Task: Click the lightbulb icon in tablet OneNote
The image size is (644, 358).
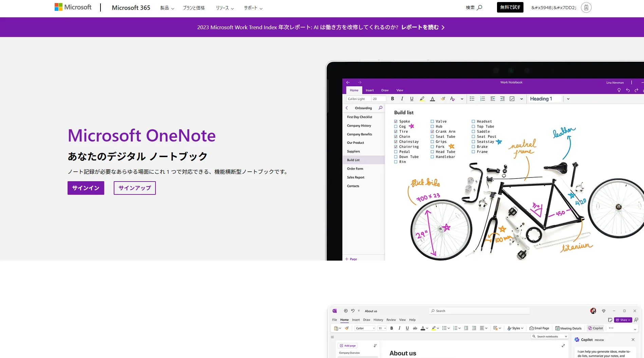Action: point(619,90)
